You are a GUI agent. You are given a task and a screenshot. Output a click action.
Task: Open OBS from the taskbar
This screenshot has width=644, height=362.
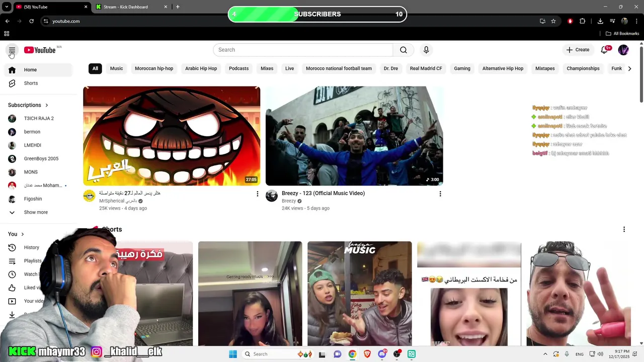point(397,354)
